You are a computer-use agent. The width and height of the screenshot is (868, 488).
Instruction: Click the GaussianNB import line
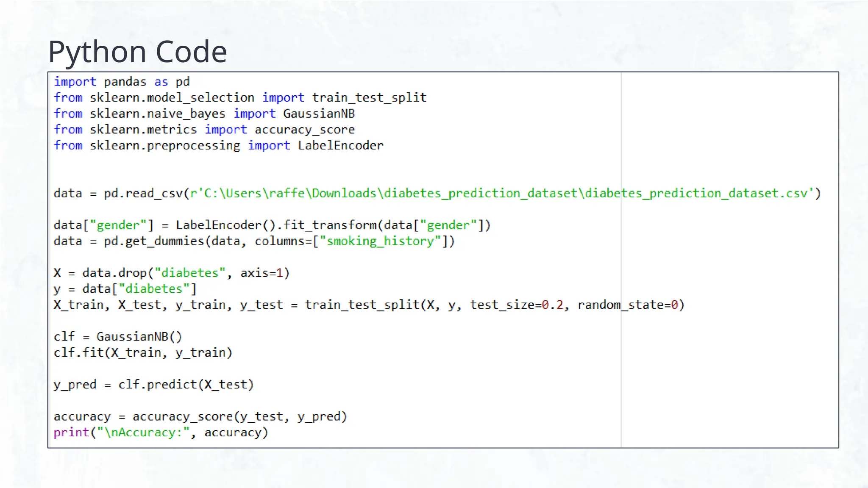204,114
